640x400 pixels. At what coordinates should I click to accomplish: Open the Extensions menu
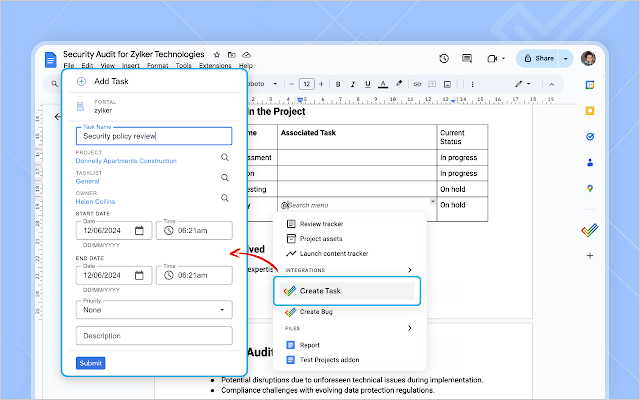(215, 66)
